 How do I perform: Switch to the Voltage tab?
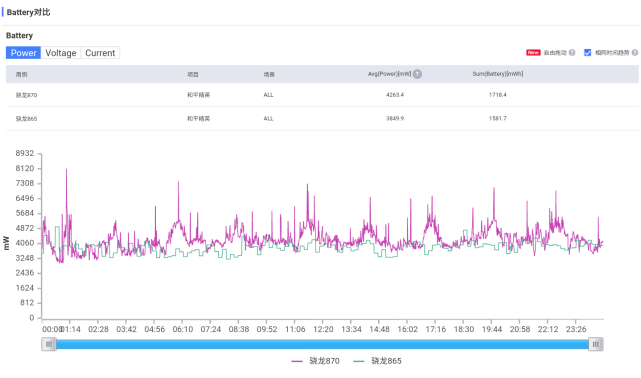click(x=61, y=53)
